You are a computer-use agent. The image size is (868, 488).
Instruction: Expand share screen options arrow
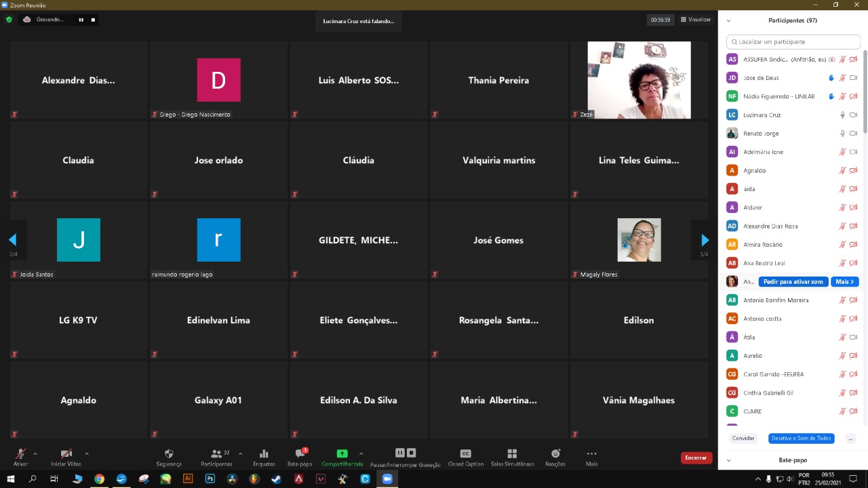pos(361,453)
